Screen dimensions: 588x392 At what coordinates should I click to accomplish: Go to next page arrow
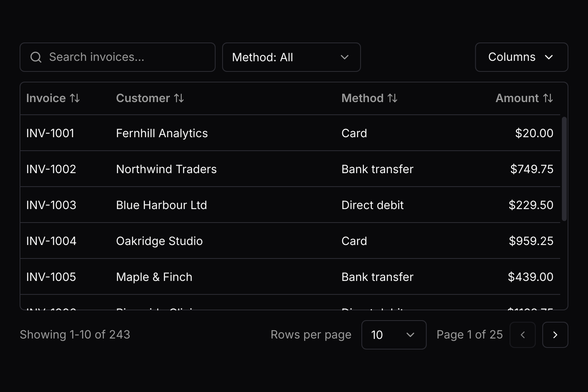click(x=555, y=335)
